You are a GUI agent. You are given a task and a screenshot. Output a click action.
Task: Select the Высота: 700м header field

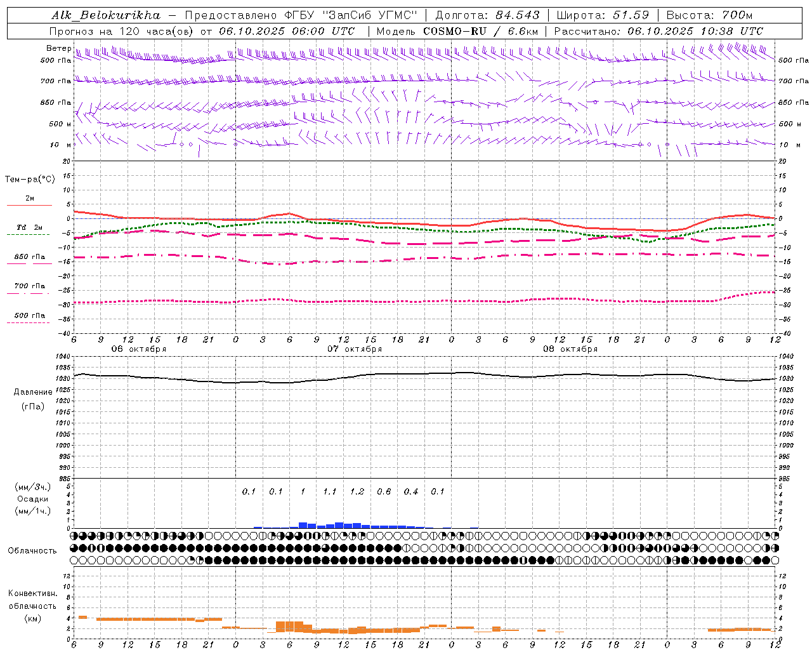coord(709,15)
